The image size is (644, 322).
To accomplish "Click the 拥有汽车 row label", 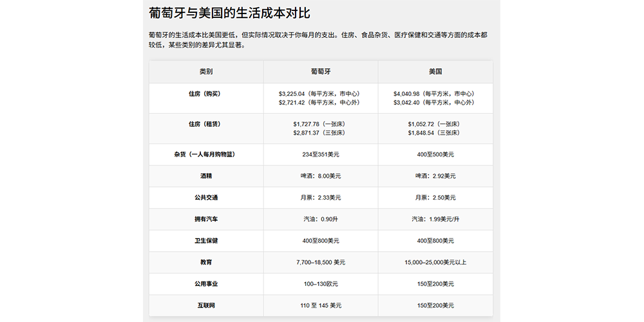I will (x=206, y=219).
